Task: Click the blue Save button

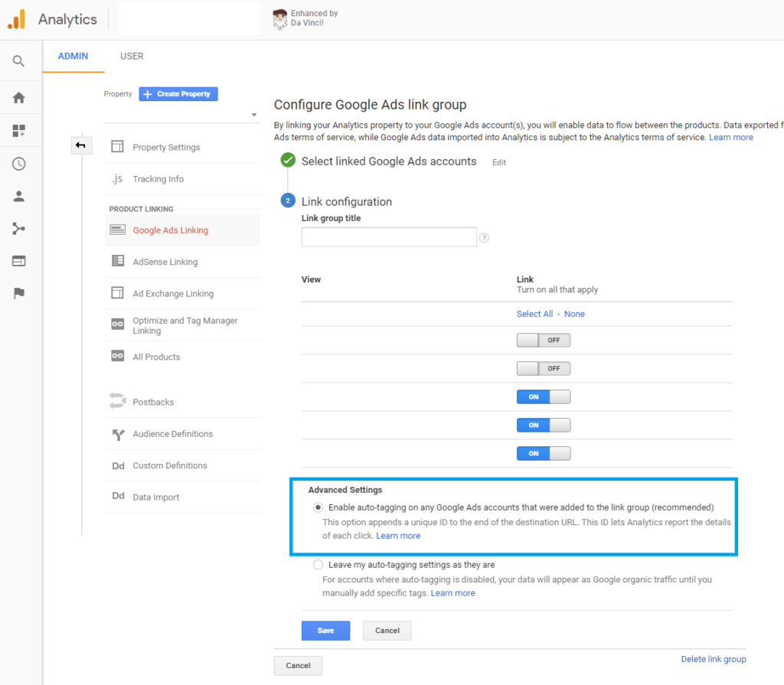Action: pyautogui.click(x=325, y=631)
